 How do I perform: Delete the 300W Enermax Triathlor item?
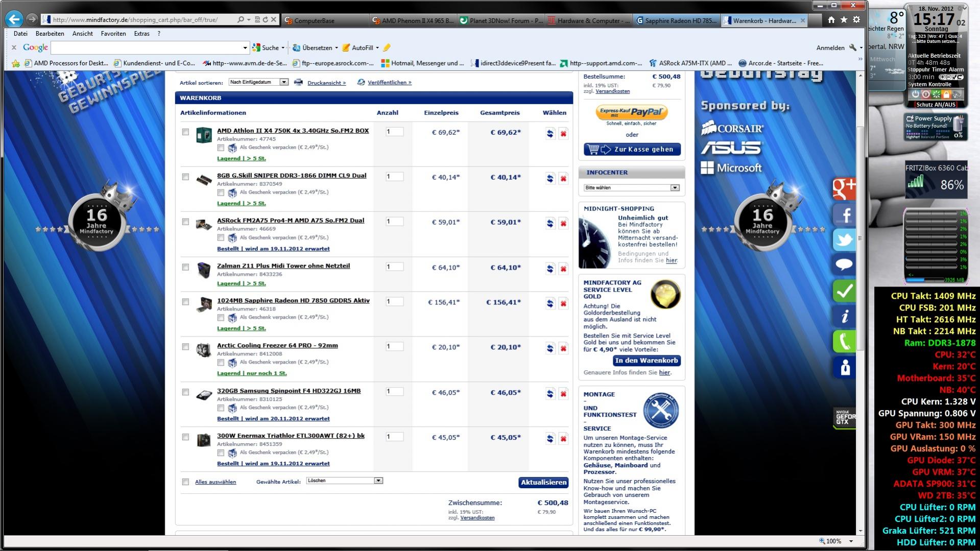(x=563, y=439)
